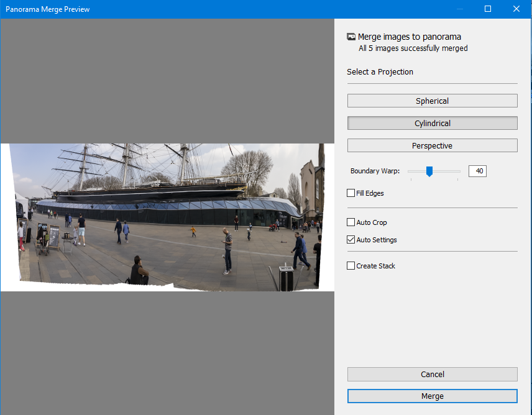Click the 'Merge images to panorama' title
This screenshot has height=415, width=532.
tap(409, 37)
